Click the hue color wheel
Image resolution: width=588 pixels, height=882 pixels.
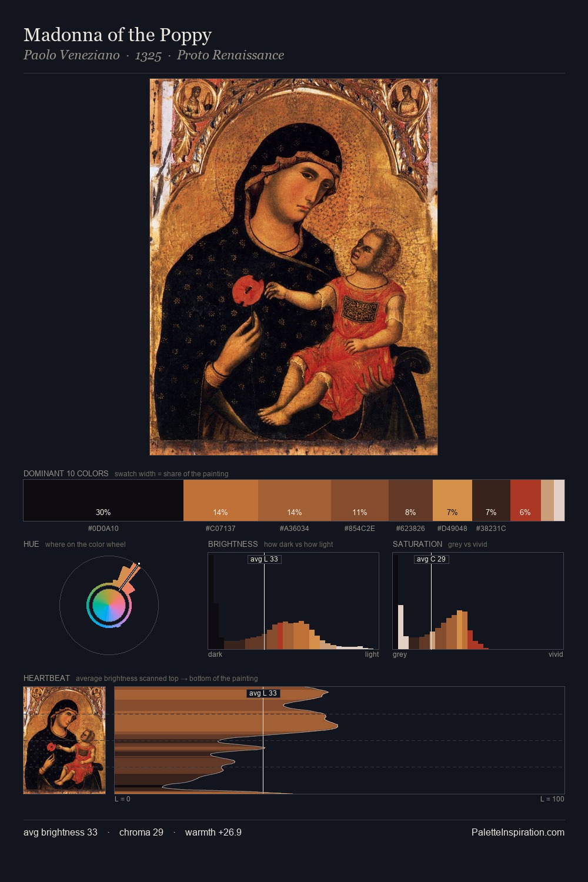tap(109, 605)
